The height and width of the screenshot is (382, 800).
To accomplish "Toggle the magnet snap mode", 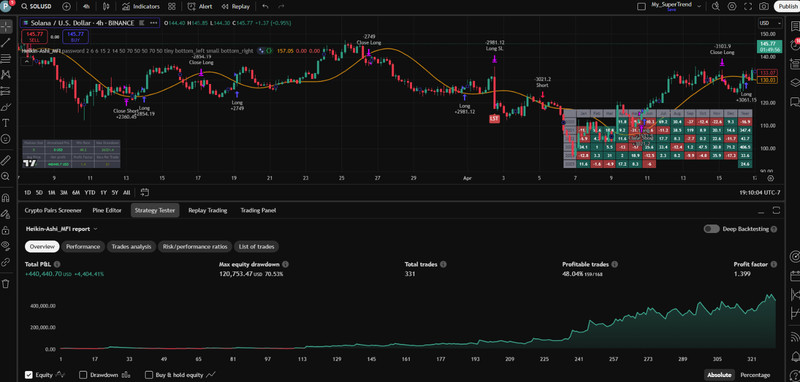I will click(x=6, y=198).
